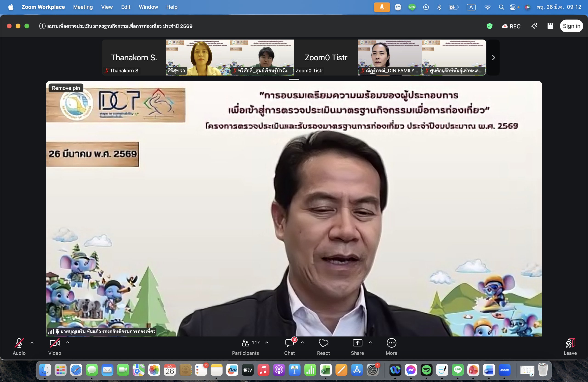
Task: Click the green encryption shield icon
Action: [489, 26]
